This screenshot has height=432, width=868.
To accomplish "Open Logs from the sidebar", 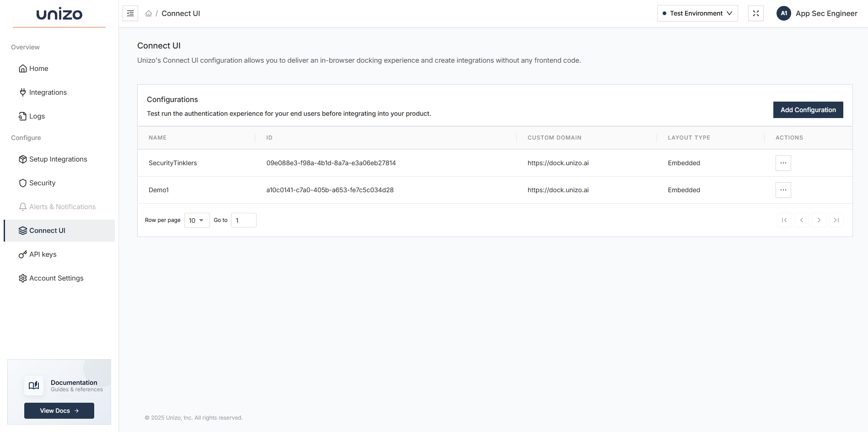I will point(37,116).
